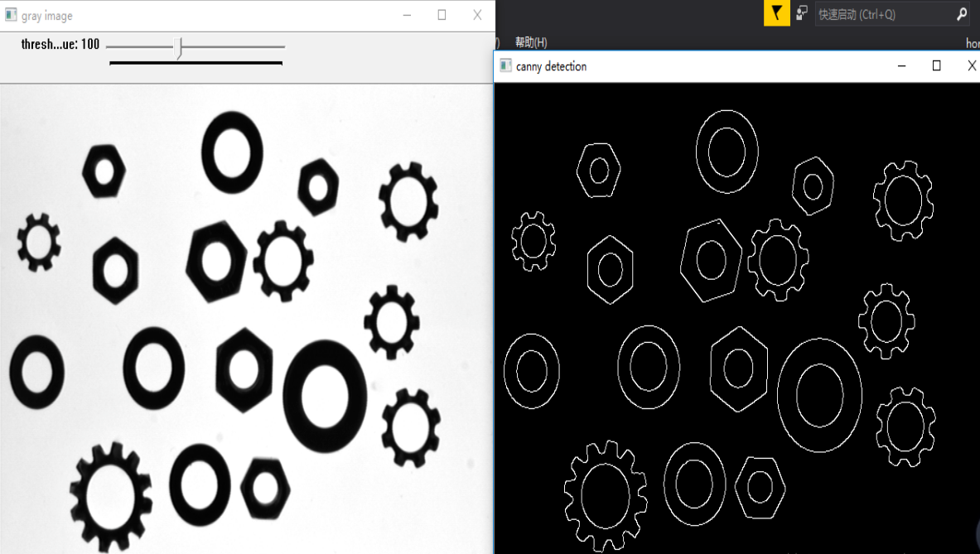980x554 pixels.
Task: Click the threshold value slider handle
Action: pos(179,47)
